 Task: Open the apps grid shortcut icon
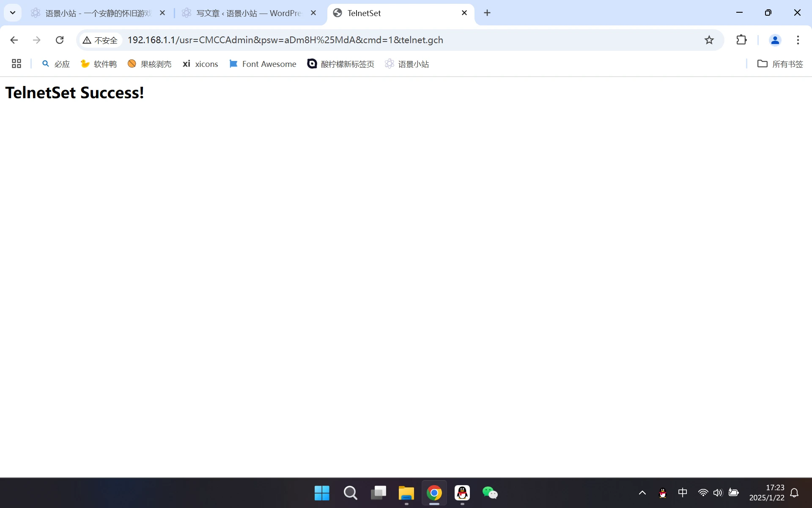(16, 64)
